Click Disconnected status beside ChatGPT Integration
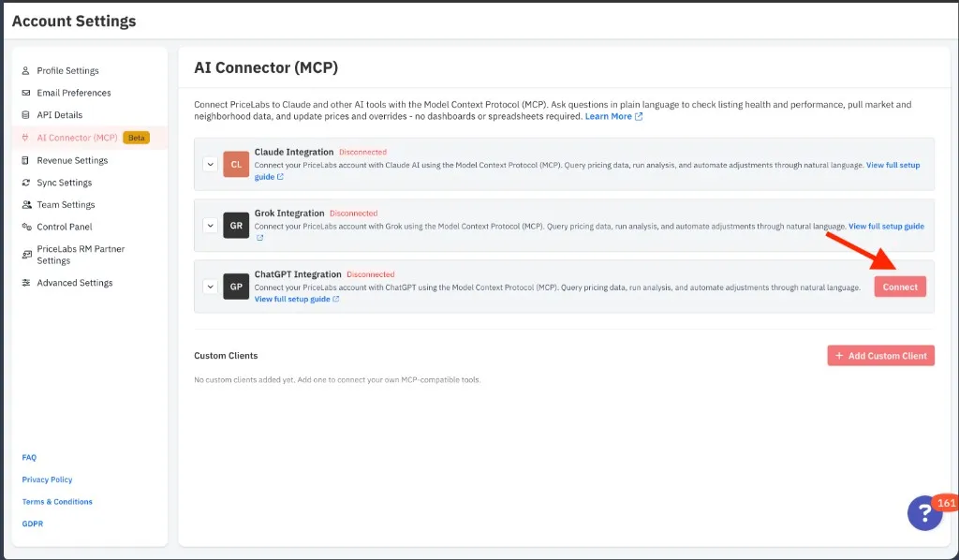Viewport: 959px width, 560px height. click(x=371, y=274)
